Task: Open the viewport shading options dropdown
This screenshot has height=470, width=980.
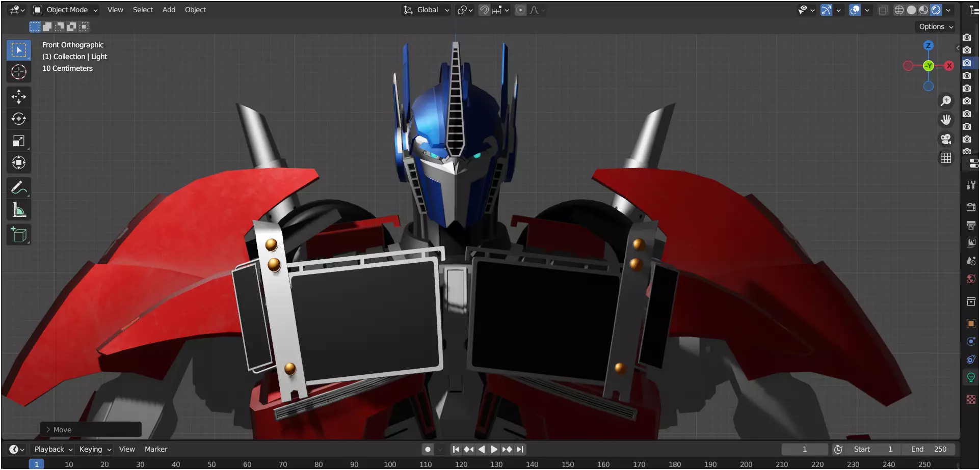Action: click(x=948, y=10)
